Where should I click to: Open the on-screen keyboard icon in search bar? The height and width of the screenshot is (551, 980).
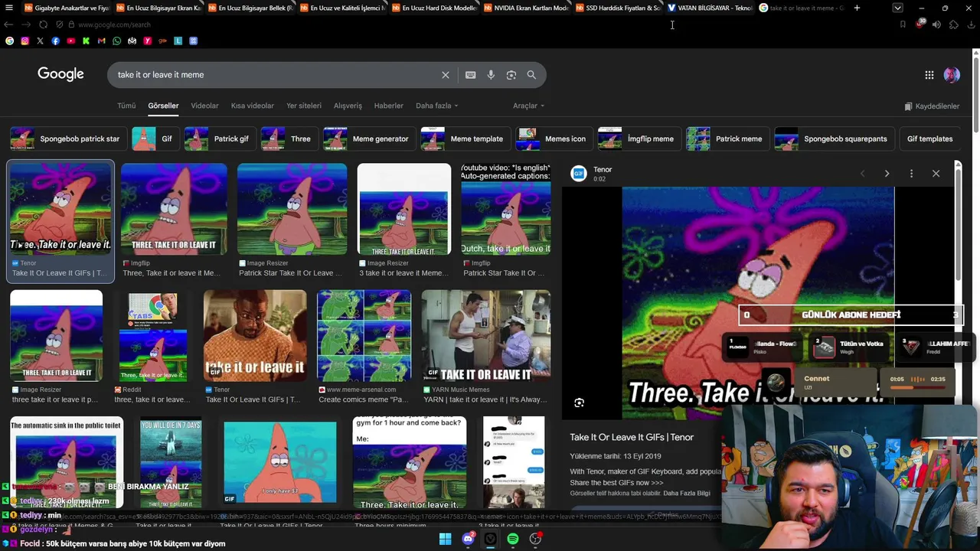tap(470, 75)
